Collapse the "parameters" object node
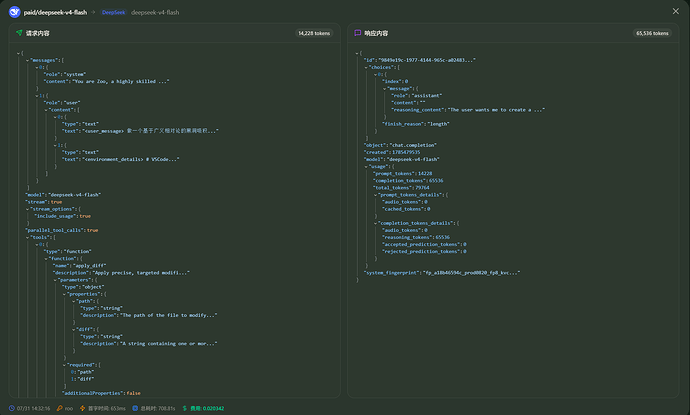This screenshot has height=415, width=690. coord(55,280)
